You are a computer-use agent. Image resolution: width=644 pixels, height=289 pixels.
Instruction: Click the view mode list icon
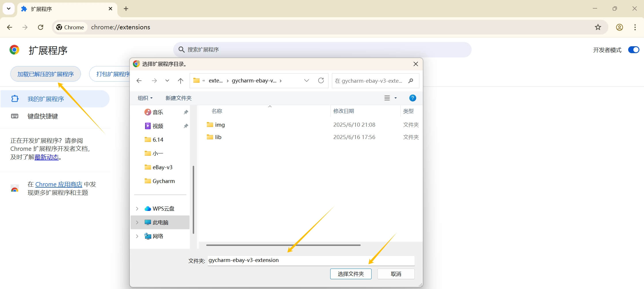[387, 98]
